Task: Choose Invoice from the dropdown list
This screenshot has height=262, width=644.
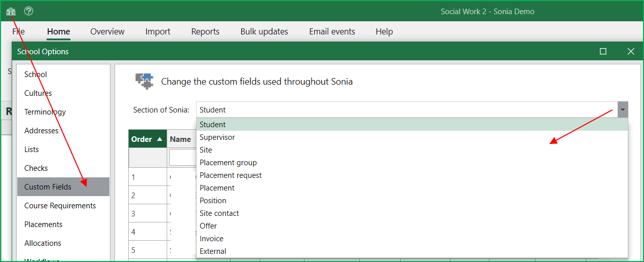Action: pyautogui.click(x=412, y=239)
